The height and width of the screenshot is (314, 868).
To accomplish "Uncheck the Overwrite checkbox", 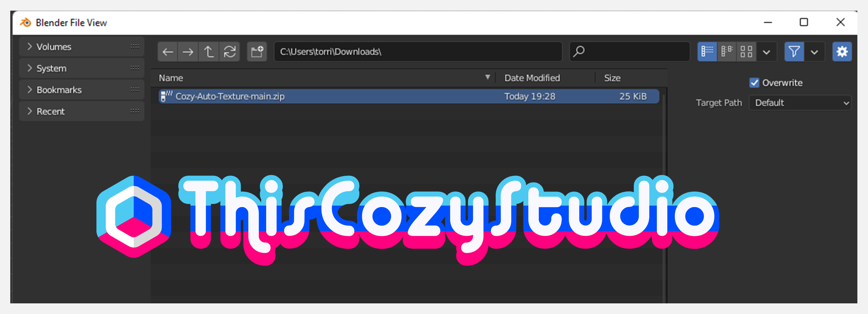I will pos(754,83).
